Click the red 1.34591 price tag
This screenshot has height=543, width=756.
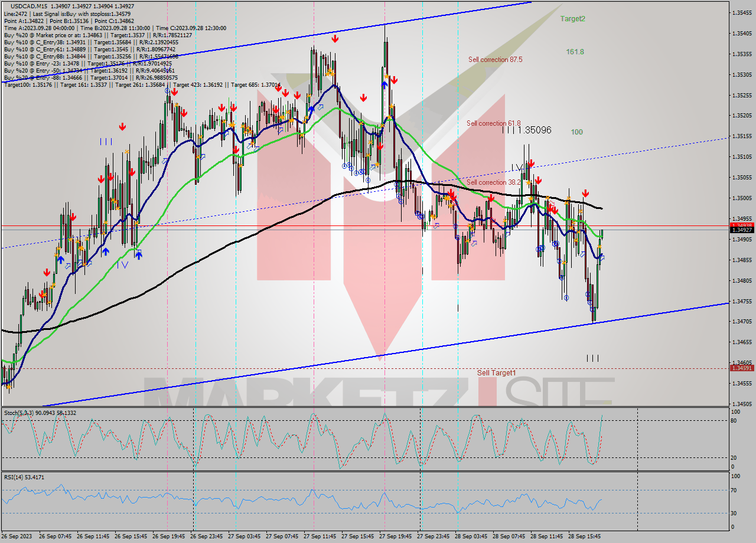click(x=742, y=368)
